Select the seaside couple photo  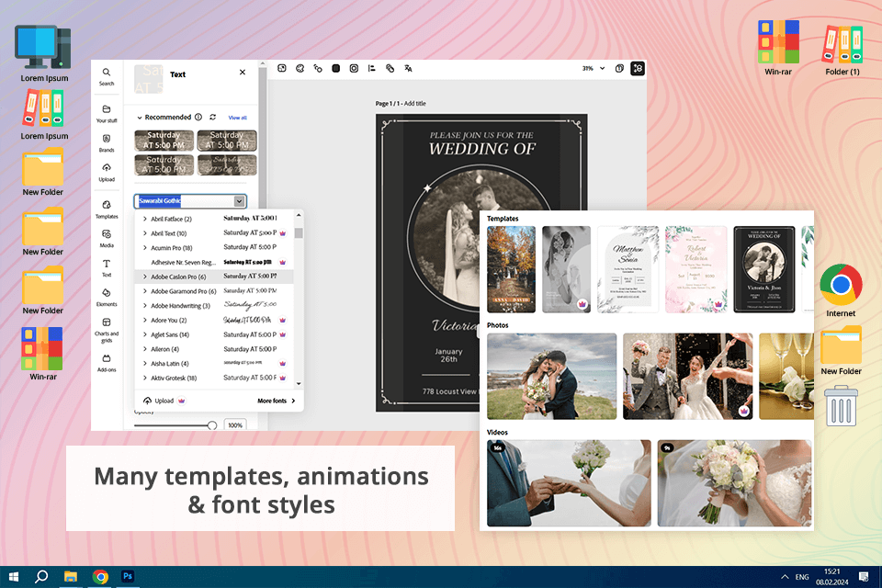551,376
